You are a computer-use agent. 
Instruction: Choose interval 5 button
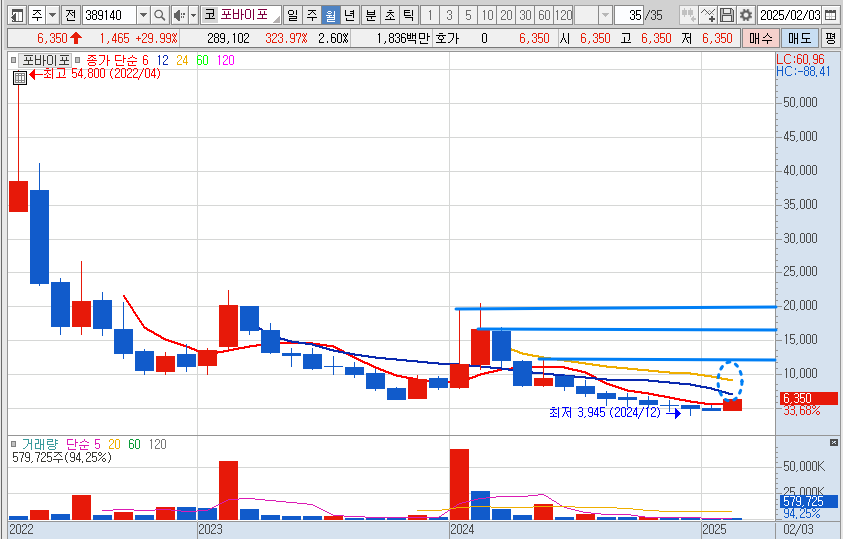click(468, 15)
